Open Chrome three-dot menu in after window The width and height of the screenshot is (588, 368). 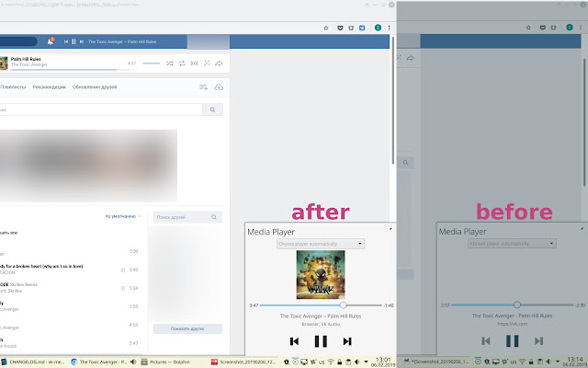pyautogui.click(x=390, y=28)
